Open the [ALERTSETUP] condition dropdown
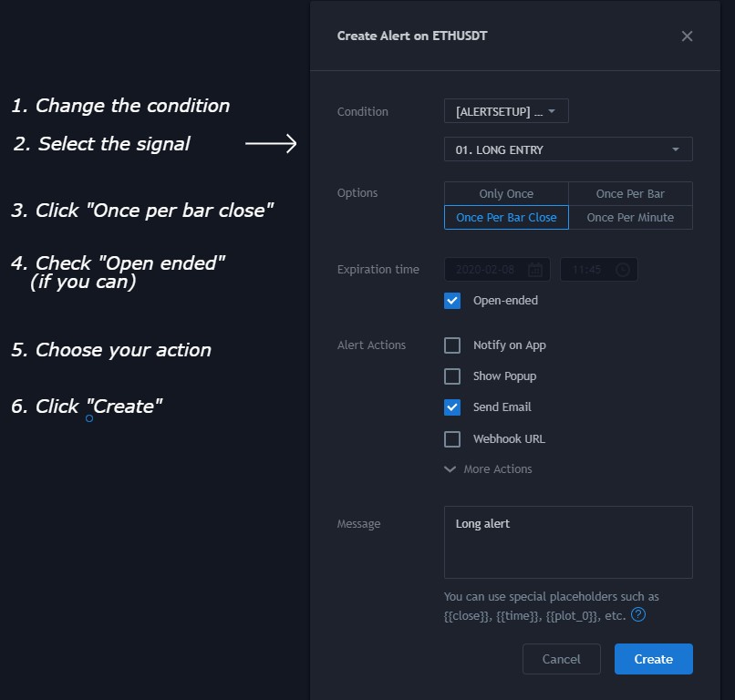This screenshot has width=735, height=700. coord(506,111)
